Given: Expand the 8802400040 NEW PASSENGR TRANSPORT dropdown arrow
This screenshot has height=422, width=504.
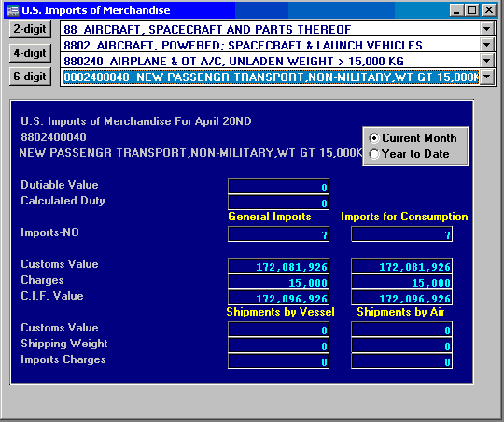Looking at the screenshot, I should tap(486, 77).
